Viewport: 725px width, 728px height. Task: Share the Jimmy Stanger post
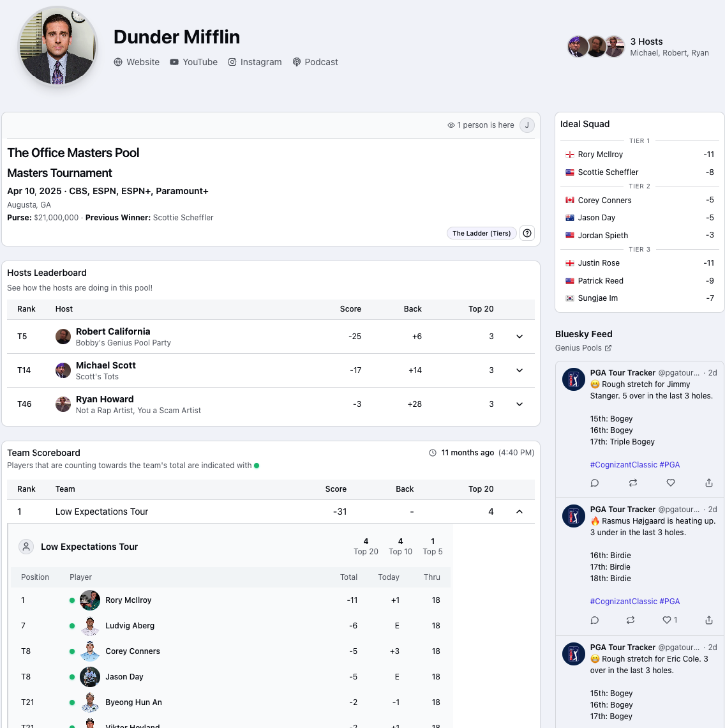[x=709, y=483]
